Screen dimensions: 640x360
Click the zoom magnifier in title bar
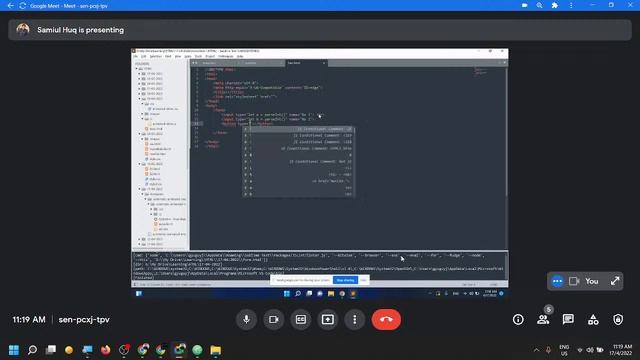[539, 5]
